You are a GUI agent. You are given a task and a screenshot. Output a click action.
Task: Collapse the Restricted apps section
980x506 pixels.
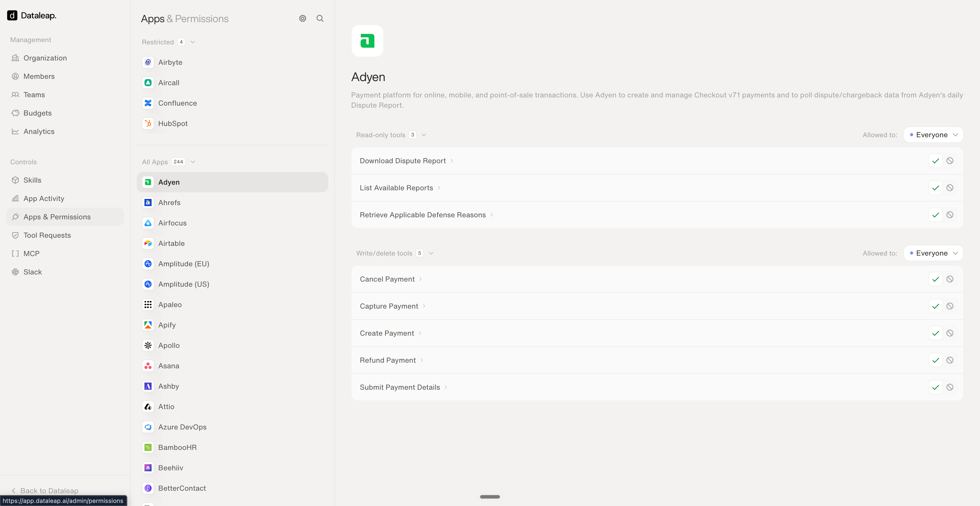pyautogui.click(x=193, y=42)
